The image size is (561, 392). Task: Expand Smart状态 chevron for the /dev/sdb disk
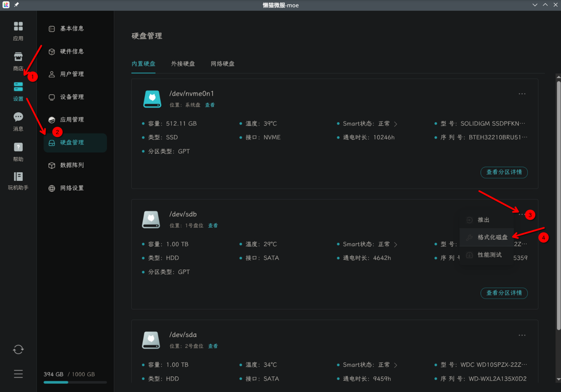pos(396,244)
